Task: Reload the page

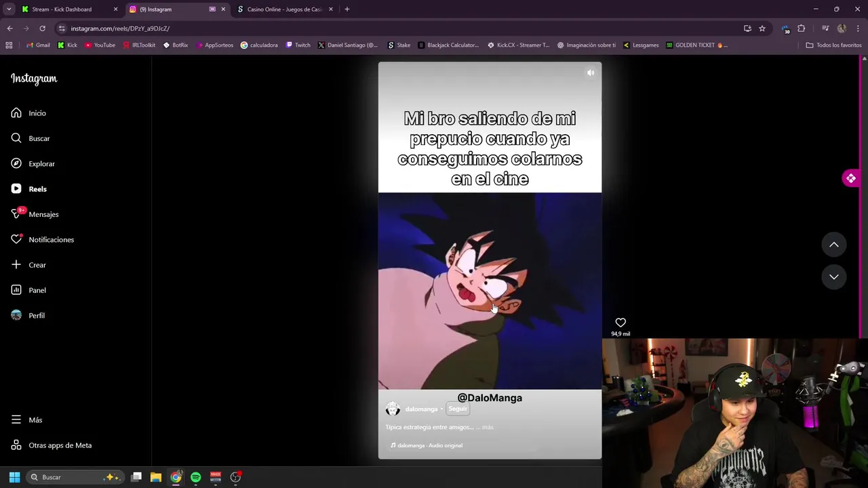Action: 42,28
